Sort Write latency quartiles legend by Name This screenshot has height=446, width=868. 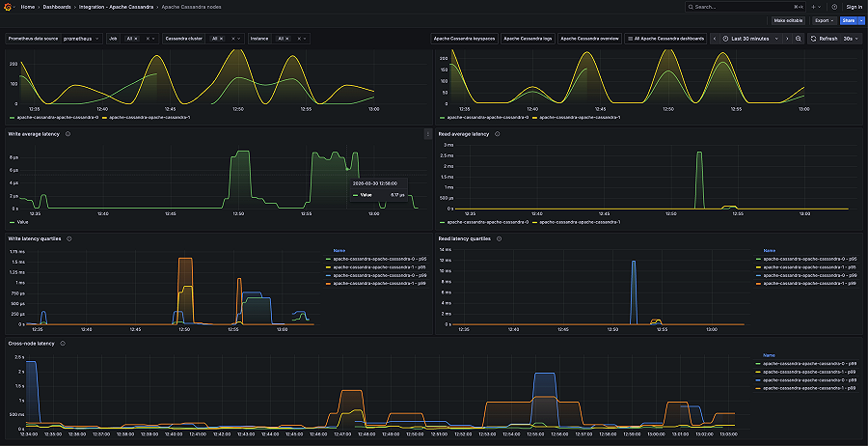pos(339,250)
